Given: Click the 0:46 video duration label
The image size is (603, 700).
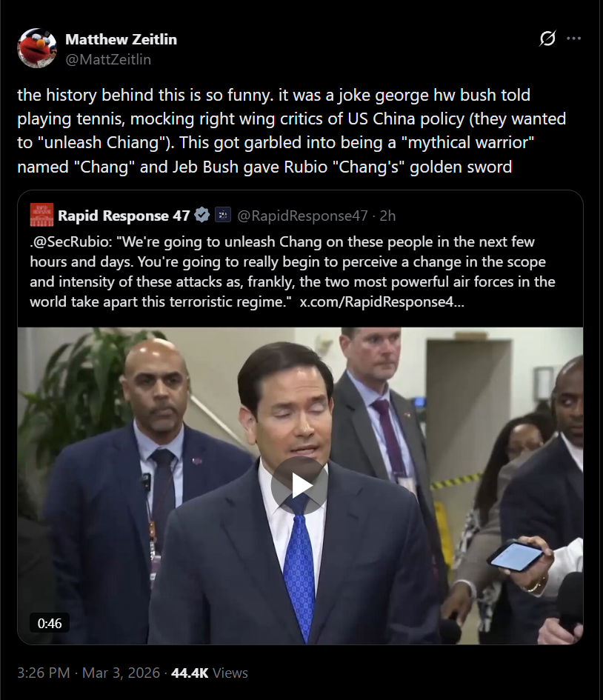Looking at the screenshot, I should [x=50, y=623].
